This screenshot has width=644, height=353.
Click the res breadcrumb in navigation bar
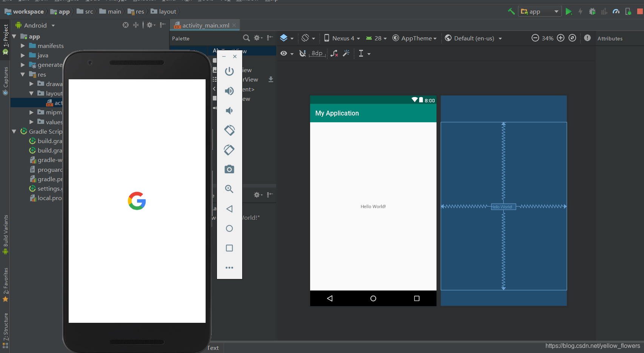136,12
